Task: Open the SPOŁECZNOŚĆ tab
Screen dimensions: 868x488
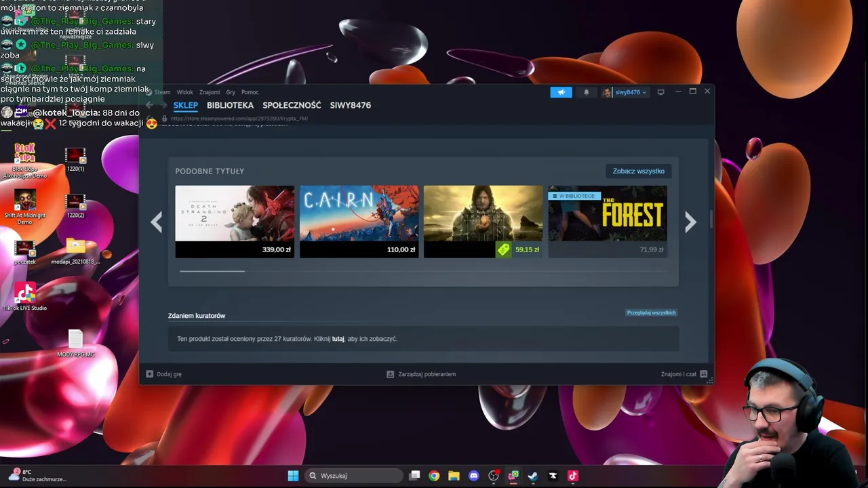Action: pos(292,105)
